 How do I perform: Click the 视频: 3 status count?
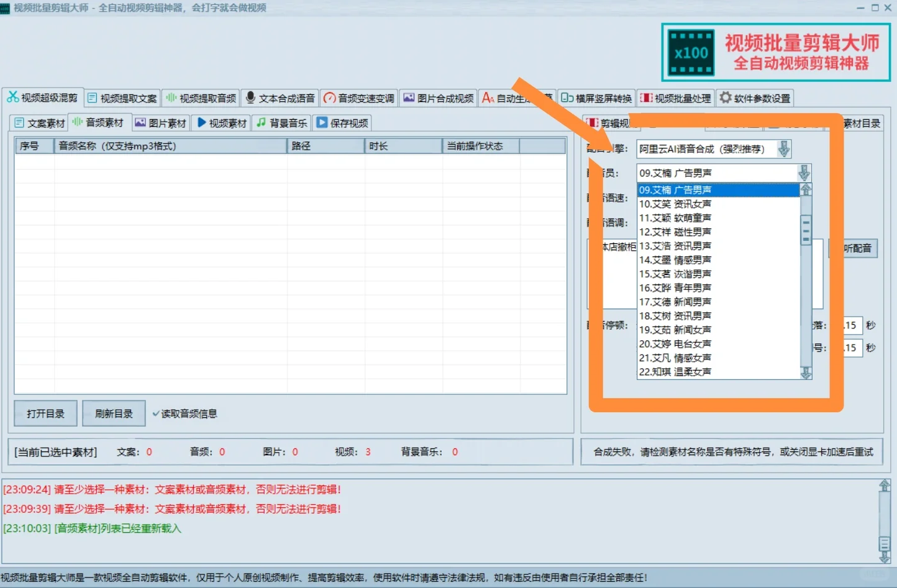353,452
